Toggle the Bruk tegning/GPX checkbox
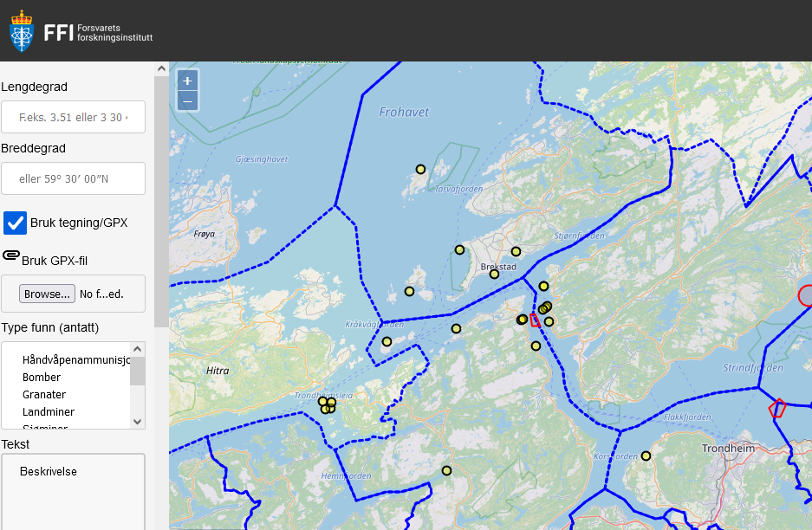The height and width of the screenshot is (530, 812). click(16, 223)
